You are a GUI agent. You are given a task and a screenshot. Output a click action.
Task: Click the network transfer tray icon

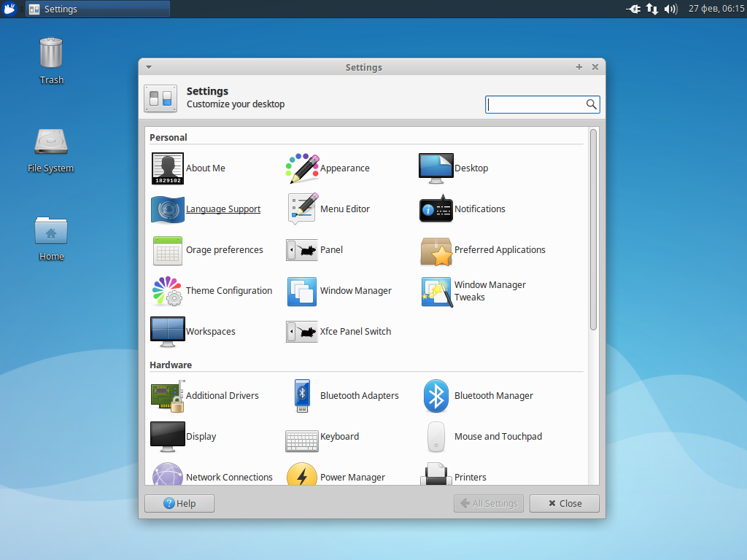point(651,9)
